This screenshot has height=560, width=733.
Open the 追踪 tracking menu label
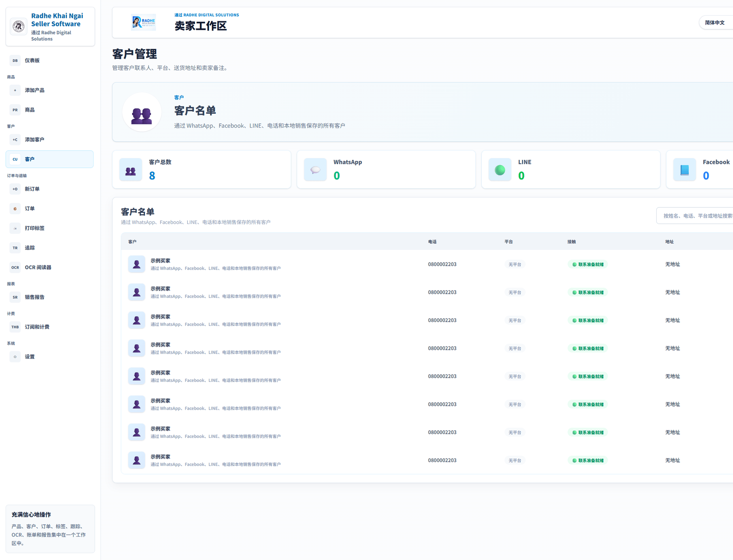point(30,248)
